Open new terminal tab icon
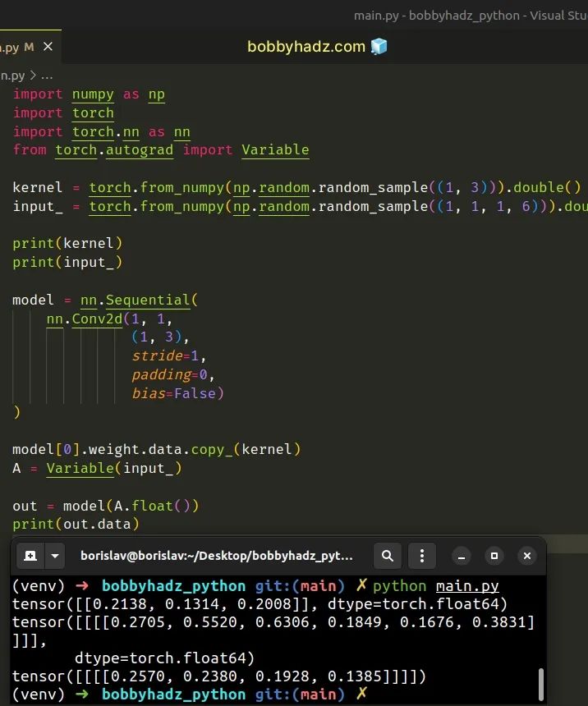The image size is (588, 706). [30, 556]
